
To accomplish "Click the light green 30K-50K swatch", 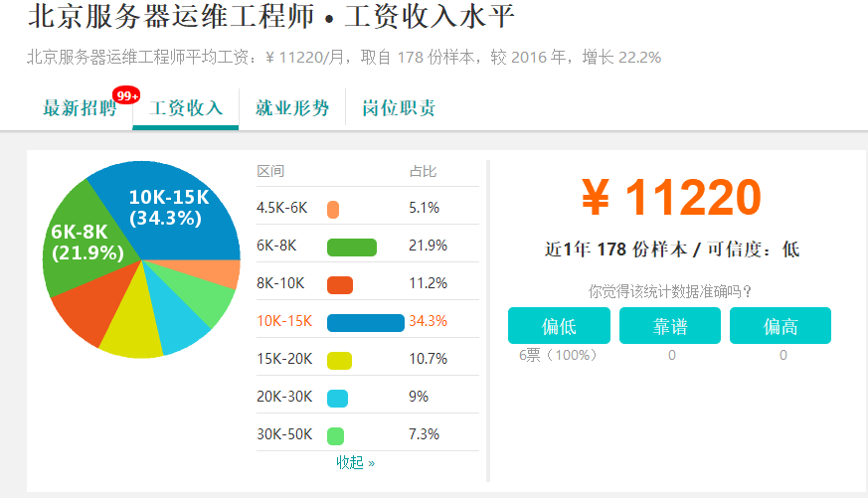I will (x=335, y=436).
